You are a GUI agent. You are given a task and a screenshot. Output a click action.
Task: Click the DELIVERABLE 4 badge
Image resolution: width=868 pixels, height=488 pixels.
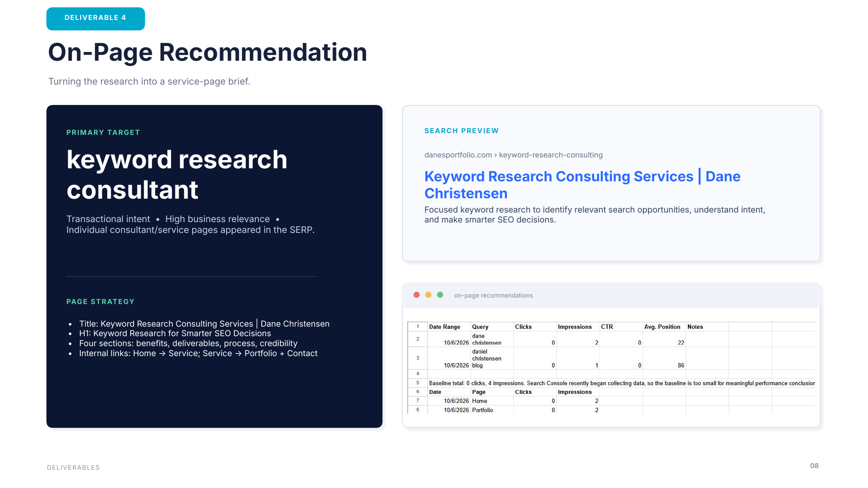click(x=95, y=19)
